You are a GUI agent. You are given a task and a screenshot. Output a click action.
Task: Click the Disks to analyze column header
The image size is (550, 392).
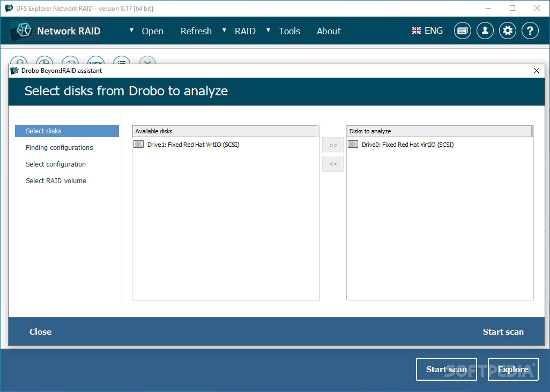pyautogui.click(x=439, y=131)
